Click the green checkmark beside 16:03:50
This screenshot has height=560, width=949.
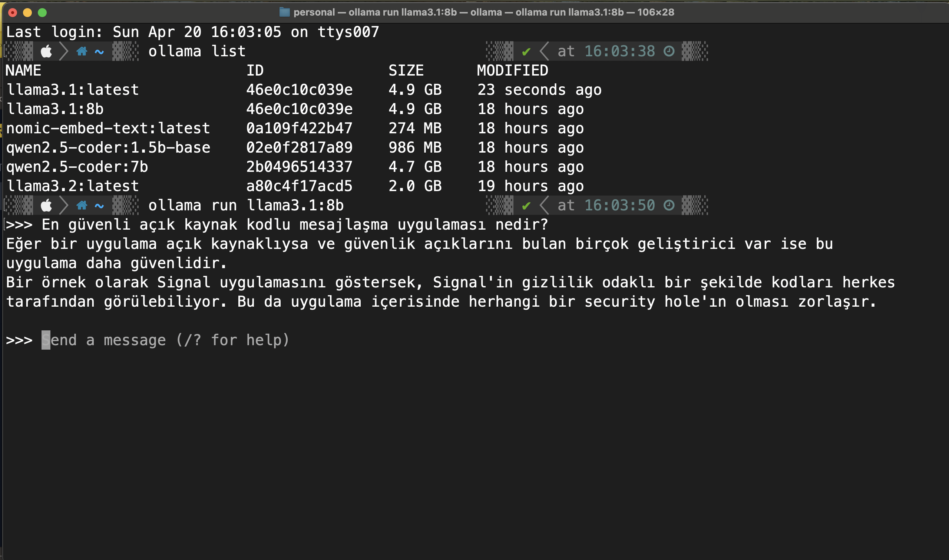click(x=526, y=206)
